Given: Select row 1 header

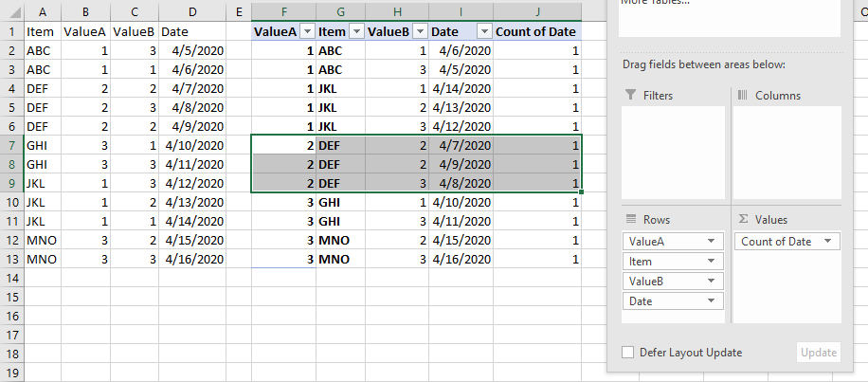Looking at the screenshot, I should click(x=11, y=32).
